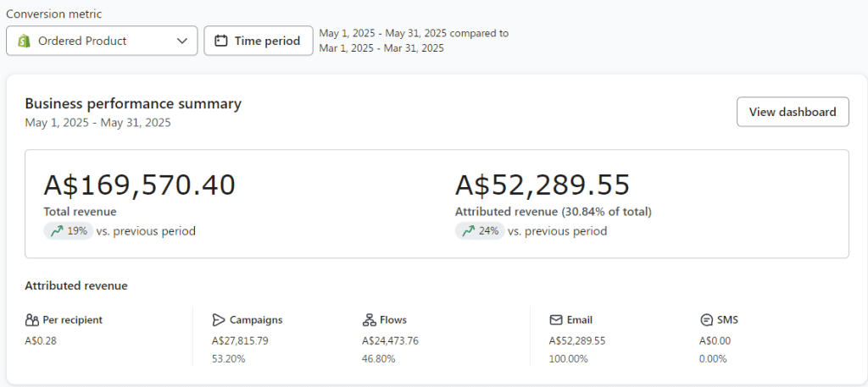Click the calendar icon beside Time period
The height and width of the screenshot is (387, 868).
(221, 41)
